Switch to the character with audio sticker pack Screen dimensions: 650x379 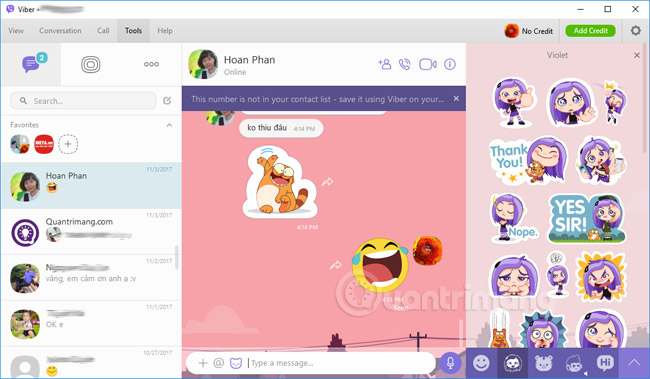tap(574, 363)
